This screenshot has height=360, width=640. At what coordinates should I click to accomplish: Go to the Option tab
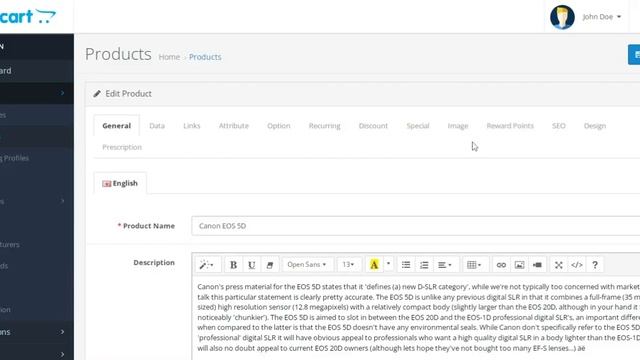[x=279, y=126]
